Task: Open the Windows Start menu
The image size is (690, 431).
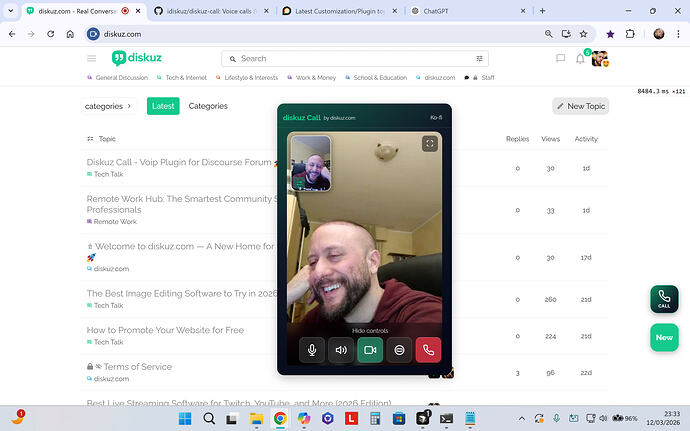Action: tap(185, 418)
